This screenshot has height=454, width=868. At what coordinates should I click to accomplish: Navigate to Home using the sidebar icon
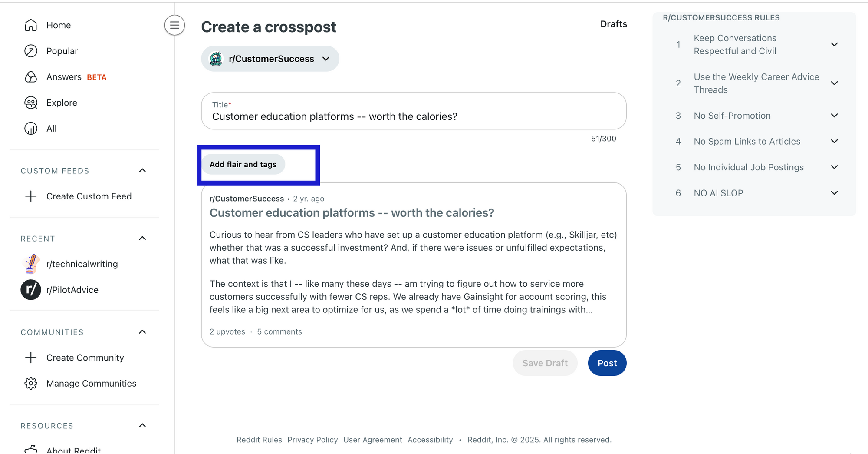31,25
